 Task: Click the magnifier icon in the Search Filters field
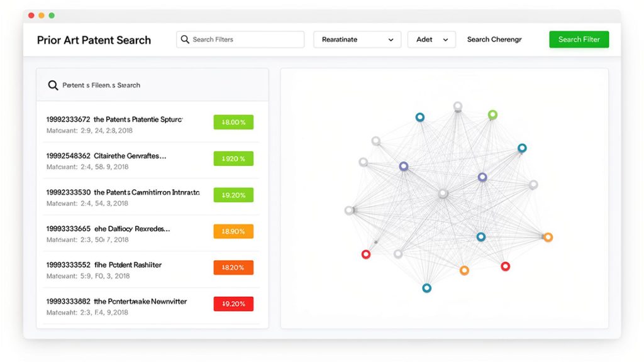click(x=184, y=39)
